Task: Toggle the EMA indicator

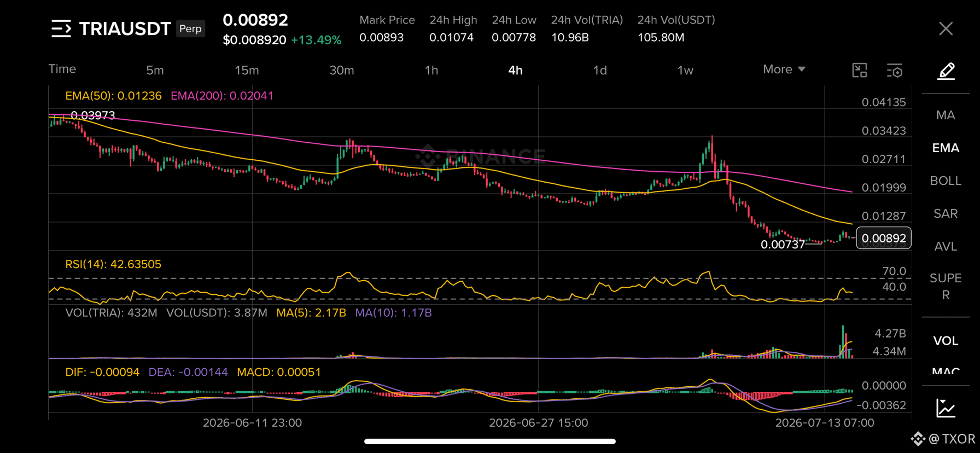Action: coord(946,148)
